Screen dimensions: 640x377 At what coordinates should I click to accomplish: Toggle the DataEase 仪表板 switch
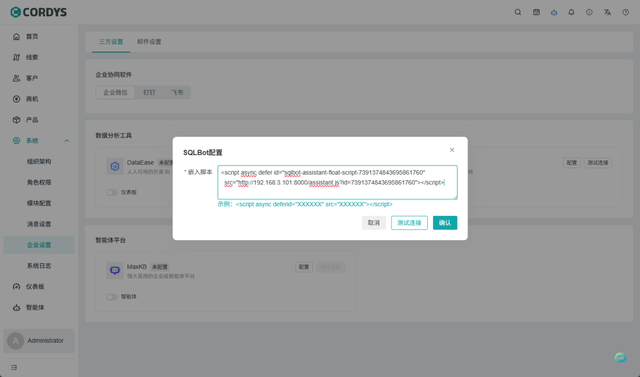click(x=112, y=192)
